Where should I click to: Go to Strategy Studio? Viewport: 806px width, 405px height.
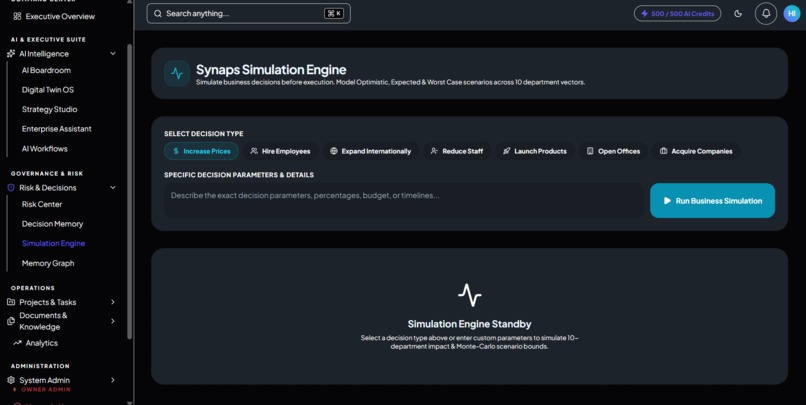point(49,109)
